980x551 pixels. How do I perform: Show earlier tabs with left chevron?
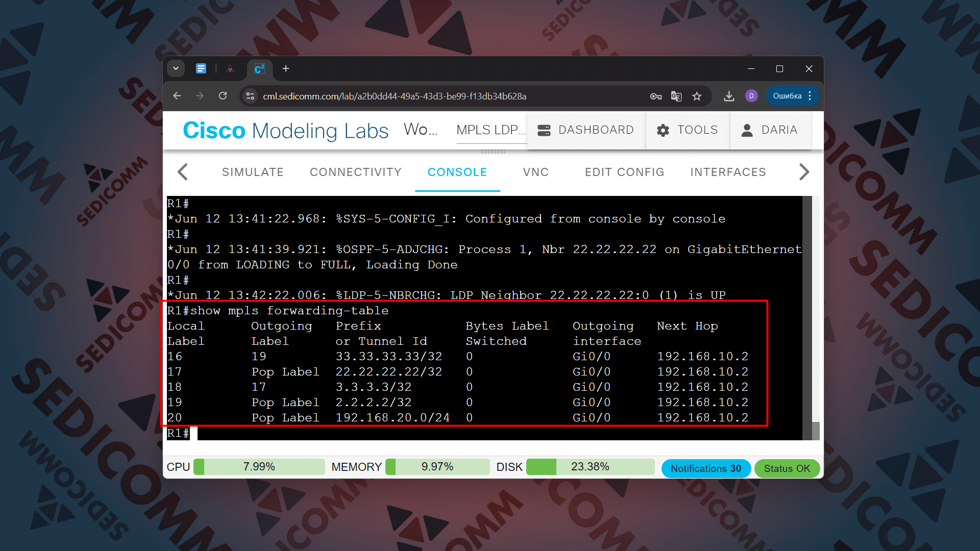click(x=183, y=172)
